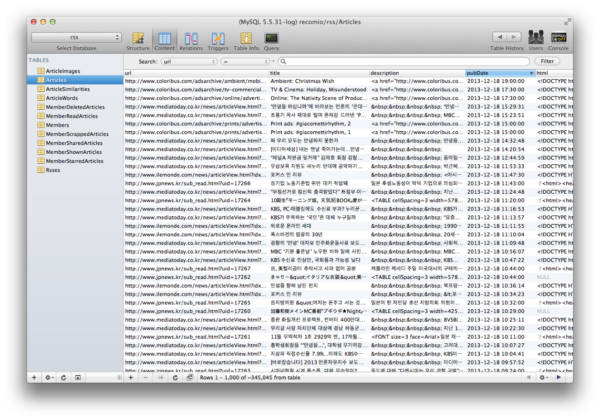600x420 pixels.
Task: Click the rows count status text
Action: [x=250, y=378]
